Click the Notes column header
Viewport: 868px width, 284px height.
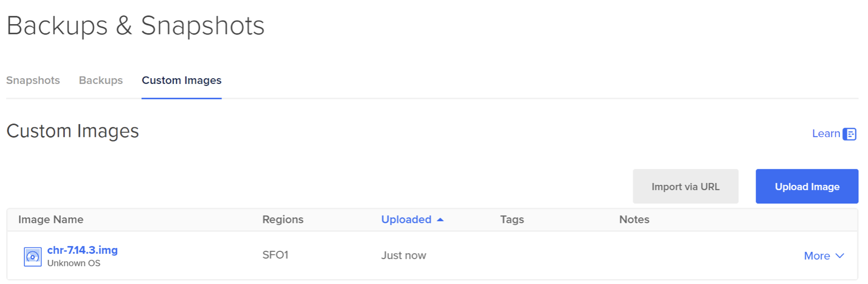tap(634, 220)
